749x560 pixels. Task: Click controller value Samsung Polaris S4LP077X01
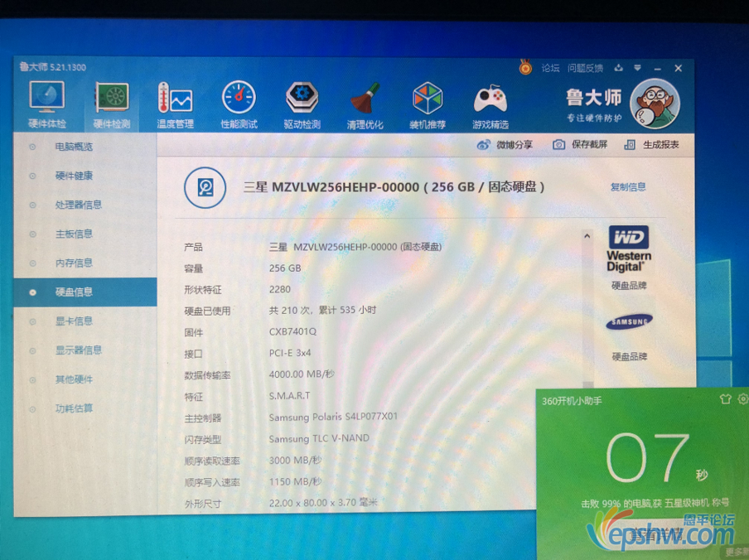point(333,417)
